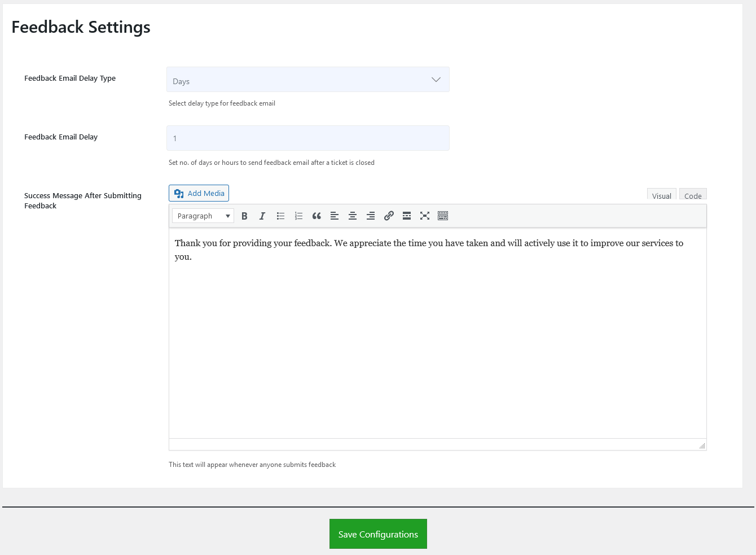Screen dimensions: 756x555
Task: Open the Paragraph format dropdown
Action: pos(203,216)
